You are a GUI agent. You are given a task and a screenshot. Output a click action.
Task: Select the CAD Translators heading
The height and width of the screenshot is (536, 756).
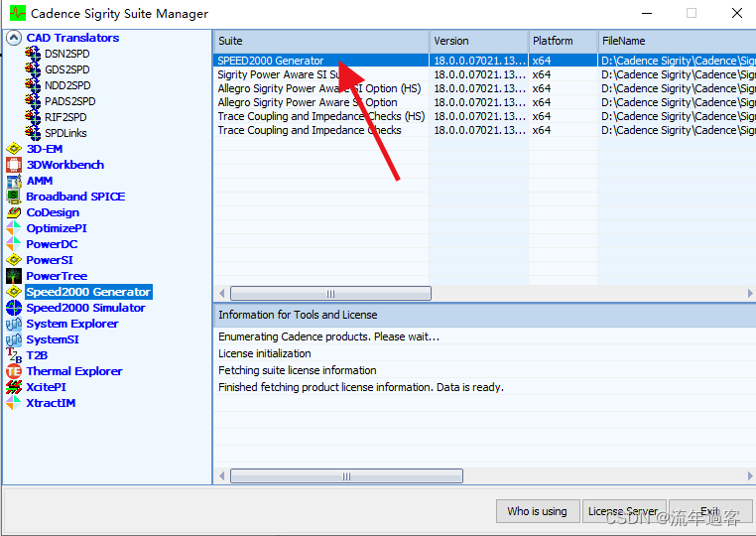pos(72,38)
